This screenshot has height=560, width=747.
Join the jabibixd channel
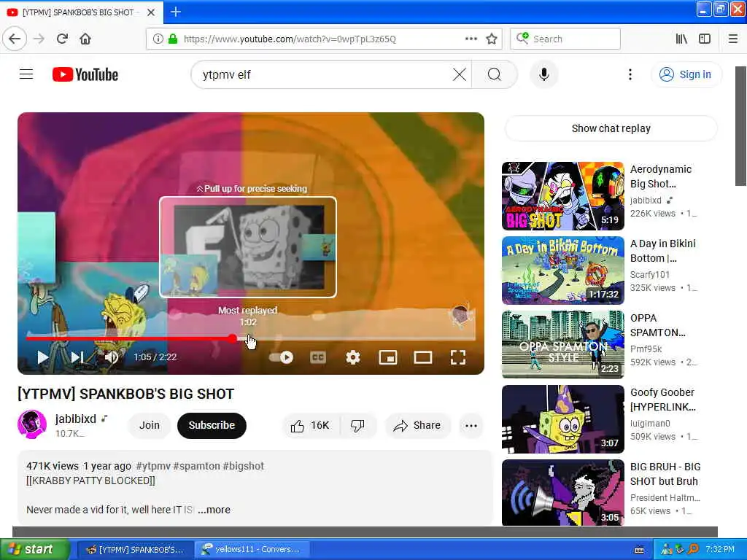pyautogui.click(x=149, y=425)
